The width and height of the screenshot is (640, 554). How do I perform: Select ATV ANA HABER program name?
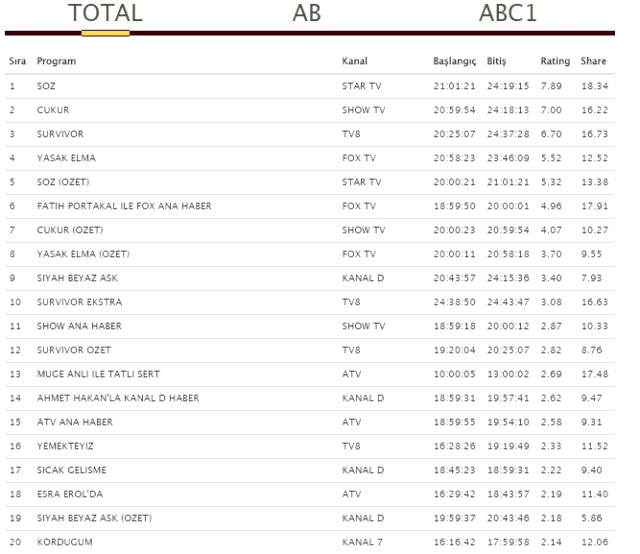pos(75,422)
